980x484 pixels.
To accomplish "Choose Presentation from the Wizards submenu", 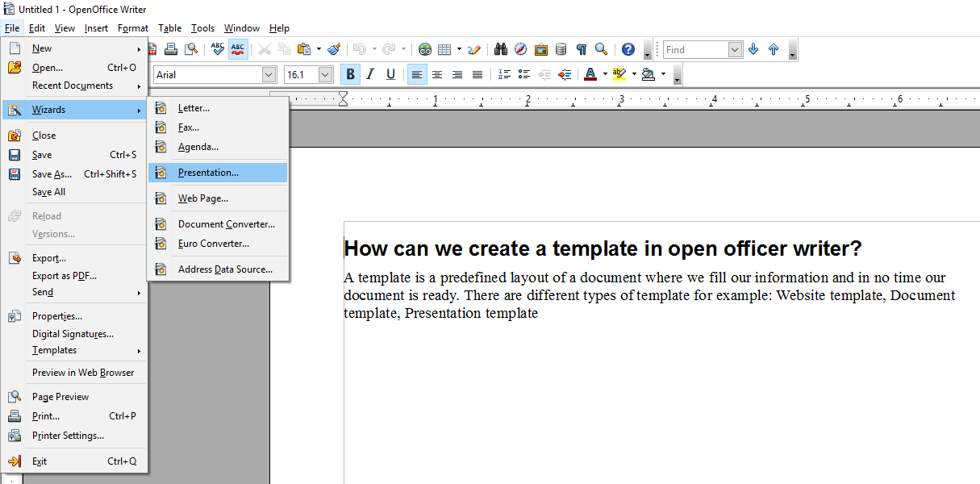I will click(208, 171).
